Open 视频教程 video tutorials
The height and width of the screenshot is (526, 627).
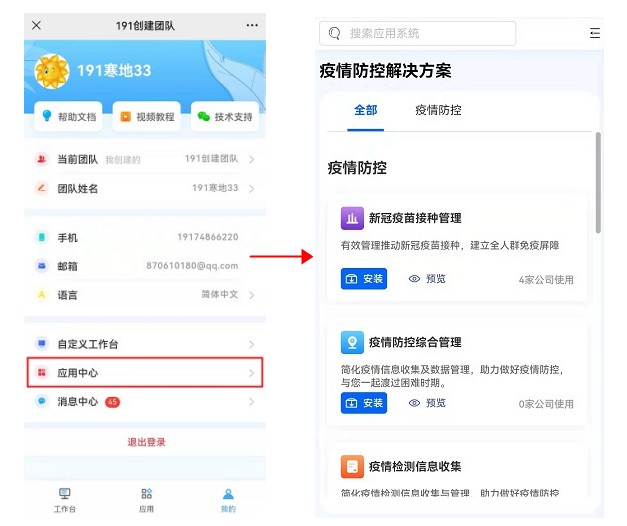pos(146,117)
